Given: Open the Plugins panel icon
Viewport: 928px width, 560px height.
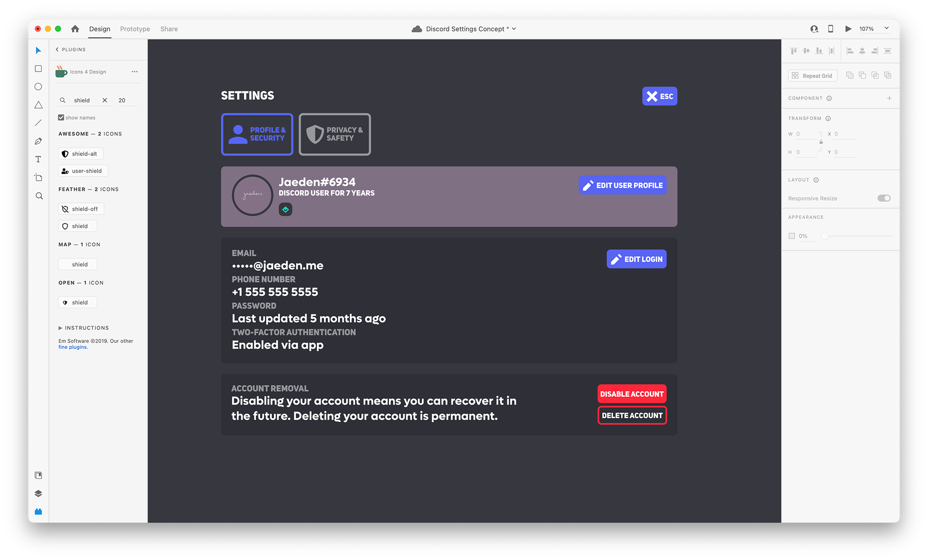Looking at the screenshot, I should pos(38,512).
